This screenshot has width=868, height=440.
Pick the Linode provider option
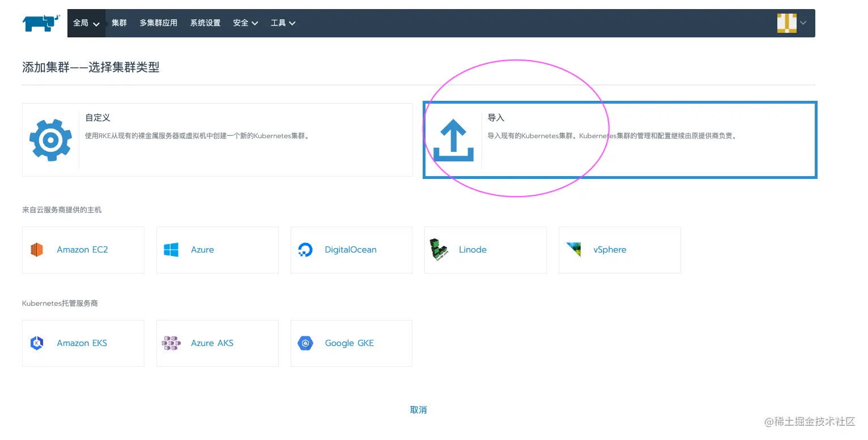point(486,250)
